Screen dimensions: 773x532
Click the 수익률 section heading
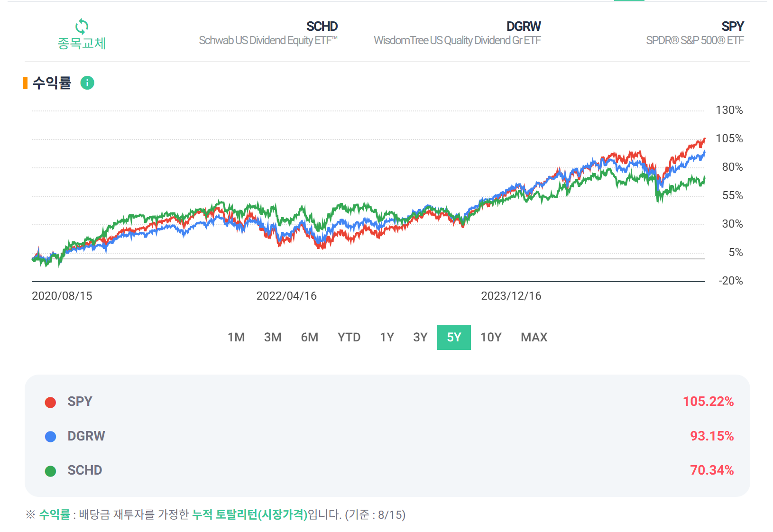pos(52,83)
